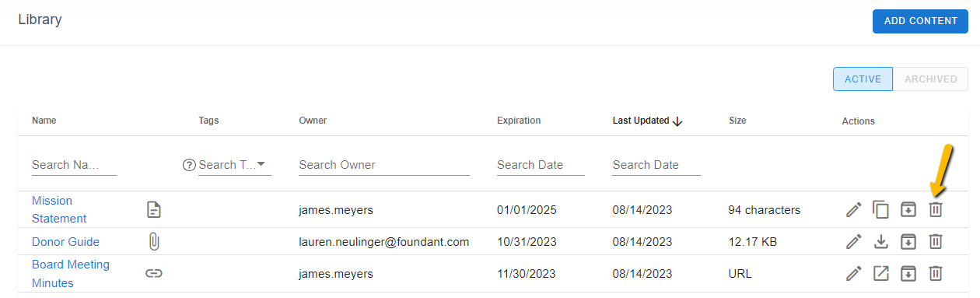Click the Add Content button
Viewport: 980px width, 298px height.
[x=920, y=21]
